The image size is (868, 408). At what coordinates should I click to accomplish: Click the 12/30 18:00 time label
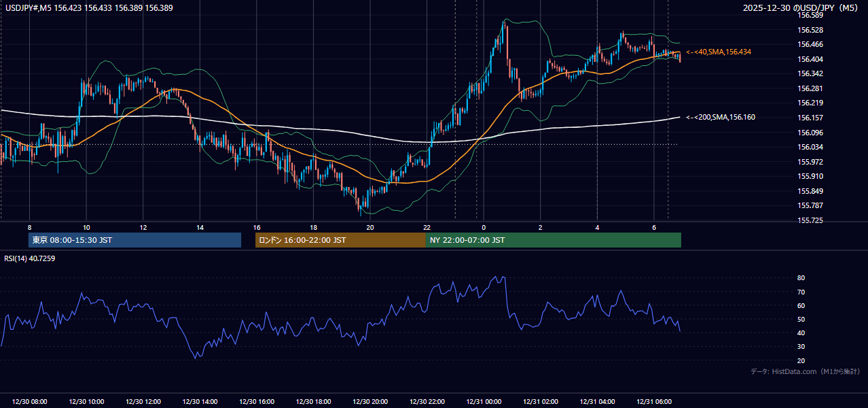coord(313,402)
